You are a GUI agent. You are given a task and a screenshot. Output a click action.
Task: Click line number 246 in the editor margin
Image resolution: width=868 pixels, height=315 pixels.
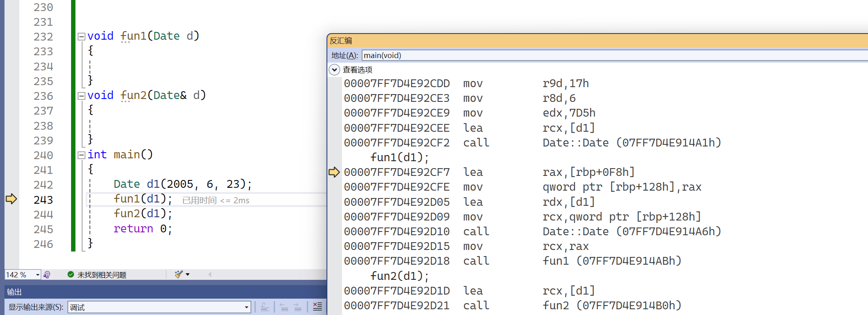[x=43, y=244]
